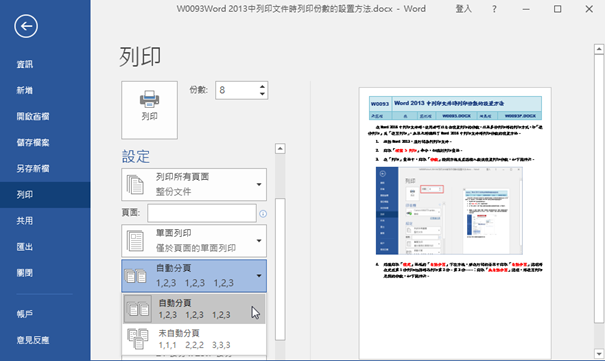Viewport: 605px width, 361px height.
Task: Choose 自動分頁 1,2,3 option in list
Action: 194,309
